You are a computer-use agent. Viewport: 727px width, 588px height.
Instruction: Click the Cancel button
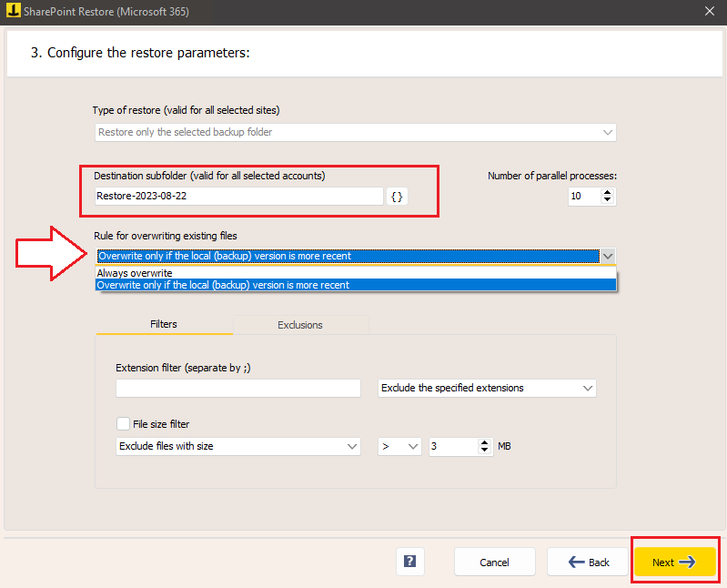(x=494, y=562)
